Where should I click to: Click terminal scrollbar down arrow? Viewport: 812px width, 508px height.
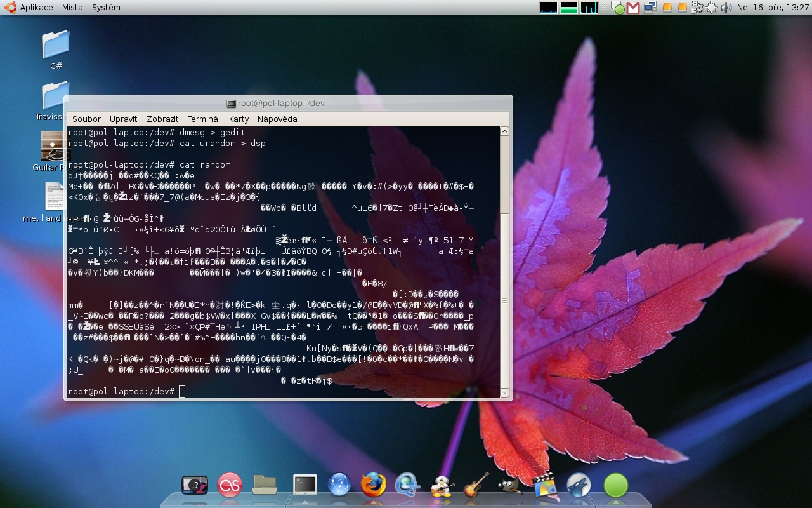tap(504, 393)
